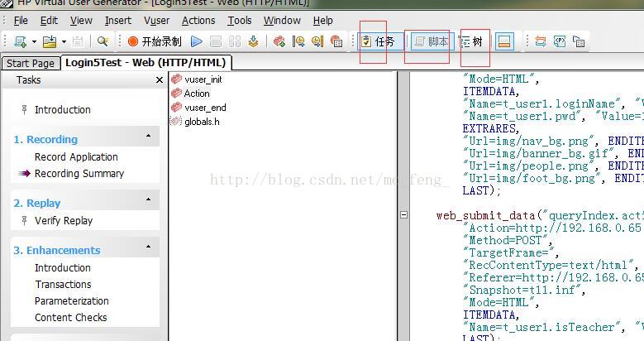Open the Window menu
This screenshot has width=644, height=341.
coord(282,21)
